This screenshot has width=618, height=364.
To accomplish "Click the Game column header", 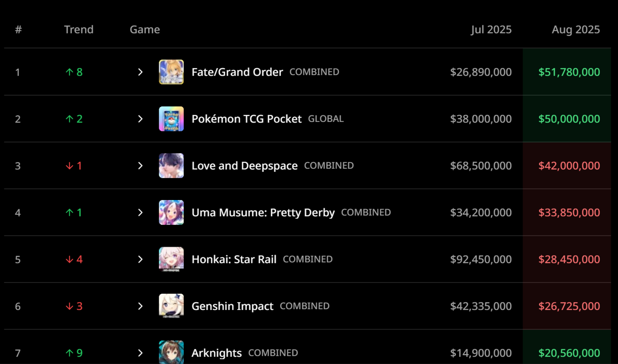I will point(145,29).
